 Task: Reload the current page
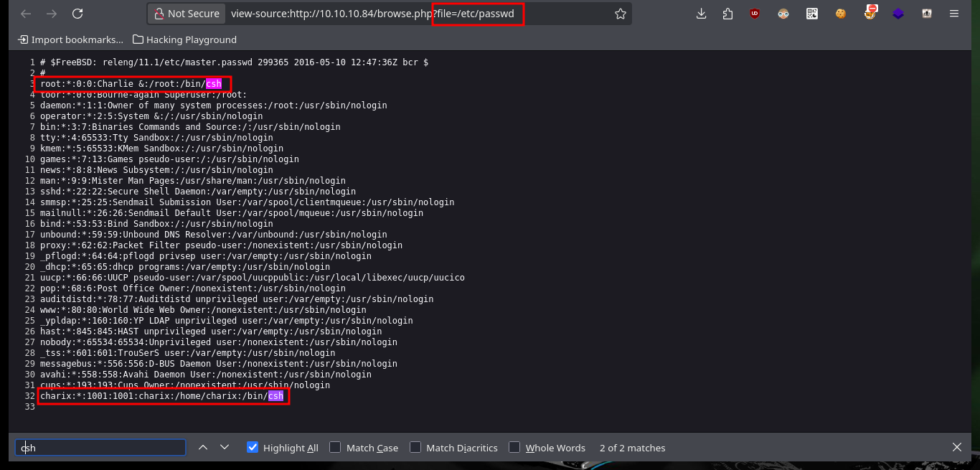click(77, 14)
